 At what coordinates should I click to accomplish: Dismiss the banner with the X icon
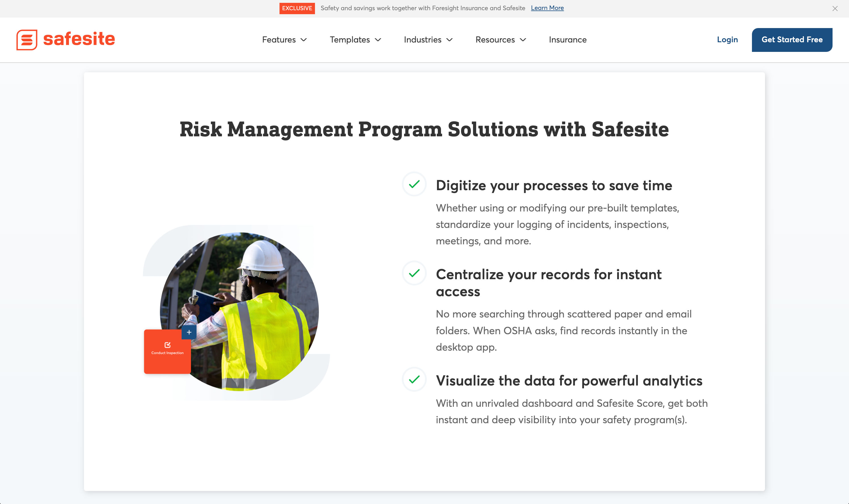click(x=835, y=9)
